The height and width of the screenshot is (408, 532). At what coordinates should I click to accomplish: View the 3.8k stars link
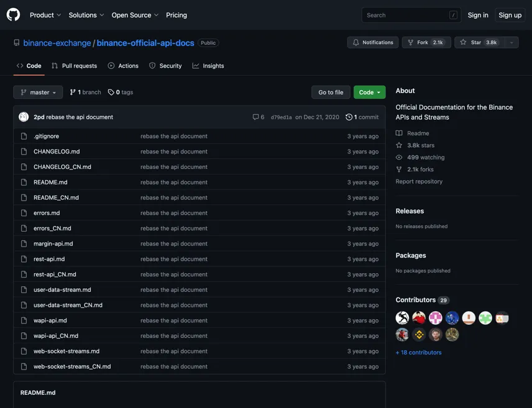(x=415, y=145)
